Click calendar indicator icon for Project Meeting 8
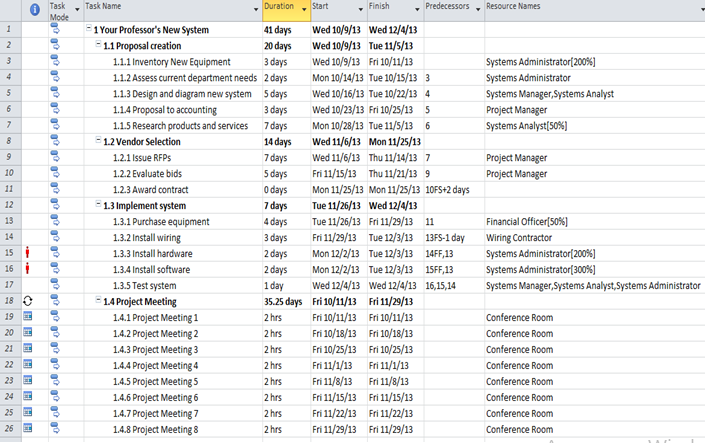Screen dimensions: 705x443 click(x=29, y=429)
